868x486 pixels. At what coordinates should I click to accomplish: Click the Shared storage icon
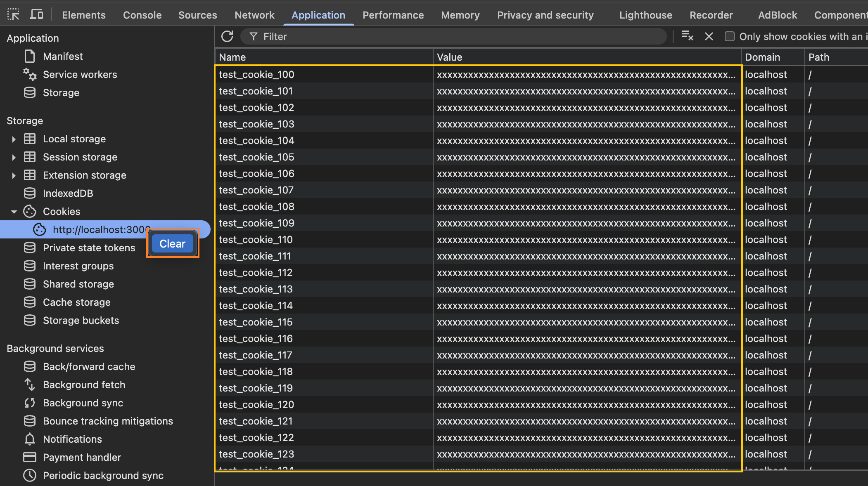point(30,284)
